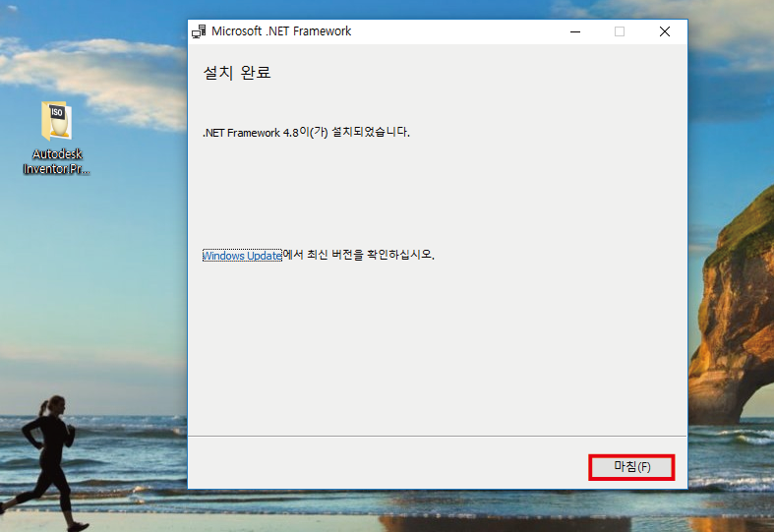Click the disabled maximize button in title bar

pos(620,31)
